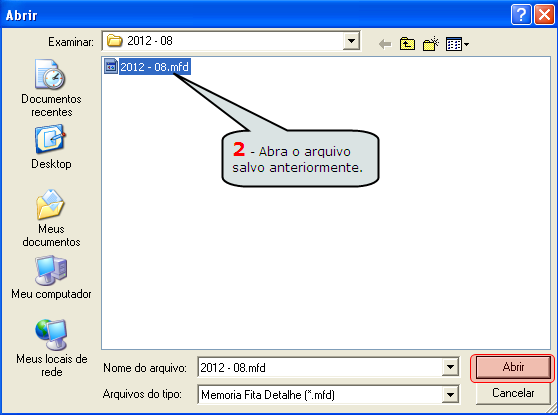
Task: Click the back arrow navigation icon
Action: point(385,44)
